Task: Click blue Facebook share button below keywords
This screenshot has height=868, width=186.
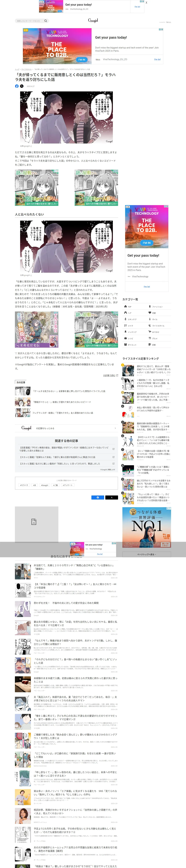Action: pos(98,497)
